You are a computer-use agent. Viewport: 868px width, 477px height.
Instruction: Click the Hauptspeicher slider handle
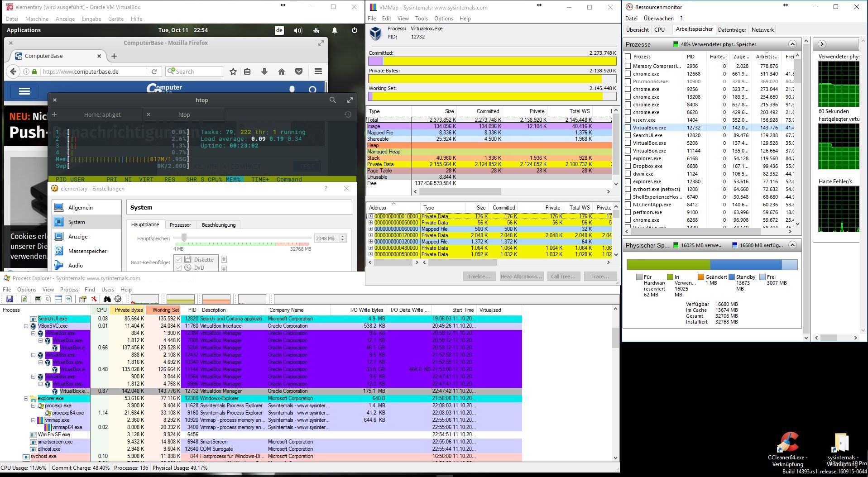pyautogui.click(x=184, y=238)
